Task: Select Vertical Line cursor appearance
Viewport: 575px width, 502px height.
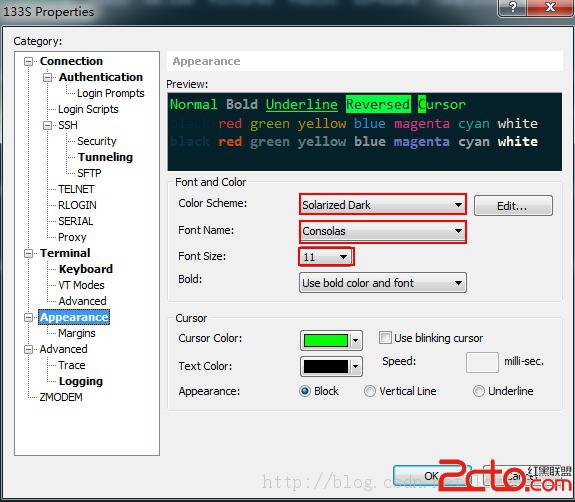Action: (x=370, y=391)
